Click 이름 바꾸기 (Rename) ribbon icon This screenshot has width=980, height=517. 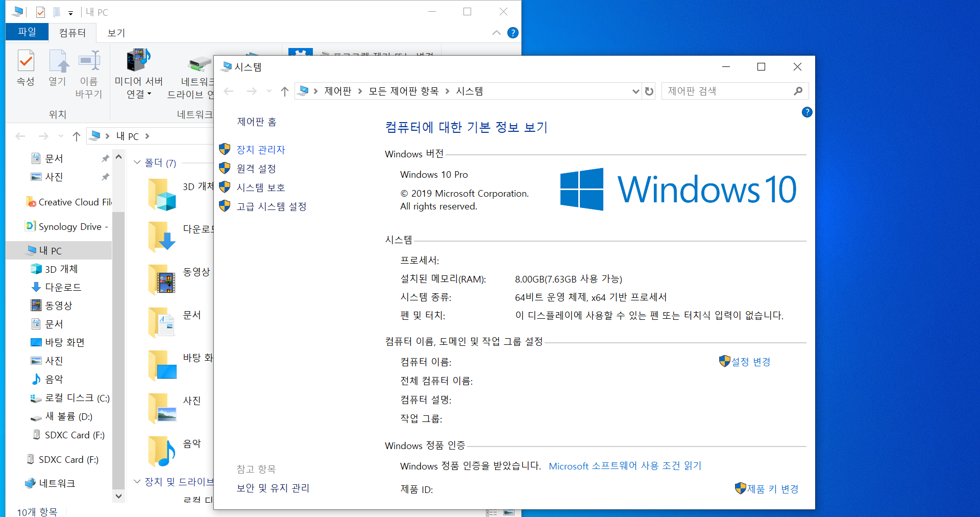click(89, 74)
